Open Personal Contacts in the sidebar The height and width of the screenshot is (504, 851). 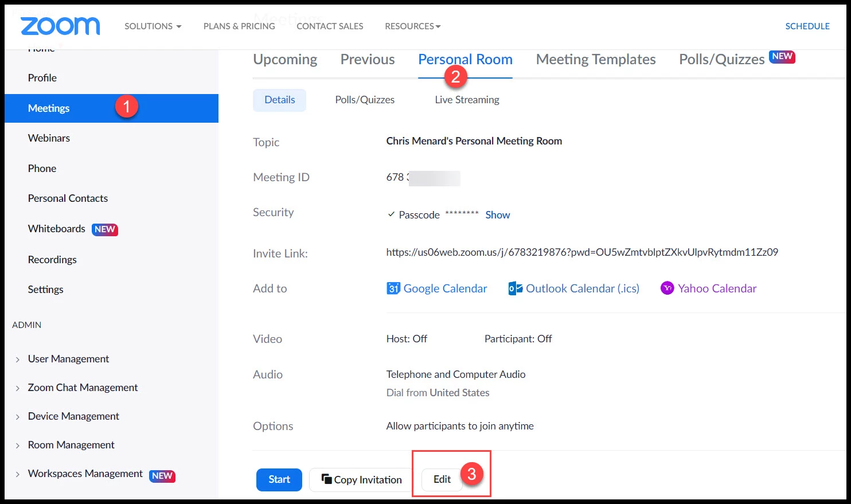(68, 198)
